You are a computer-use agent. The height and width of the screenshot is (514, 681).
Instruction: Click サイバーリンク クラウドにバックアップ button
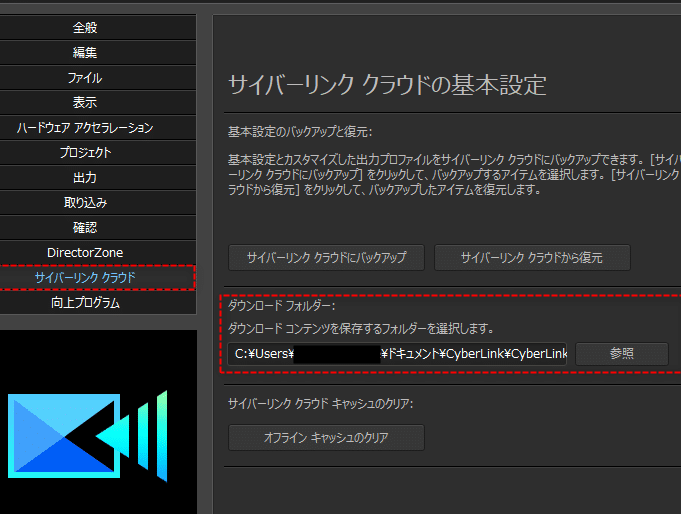point(326,258)
